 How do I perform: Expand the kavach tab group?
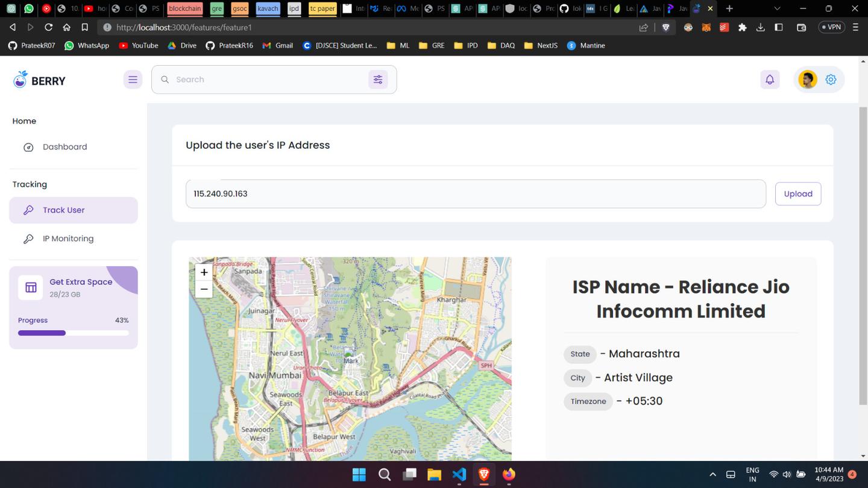[x=268, y=8]
